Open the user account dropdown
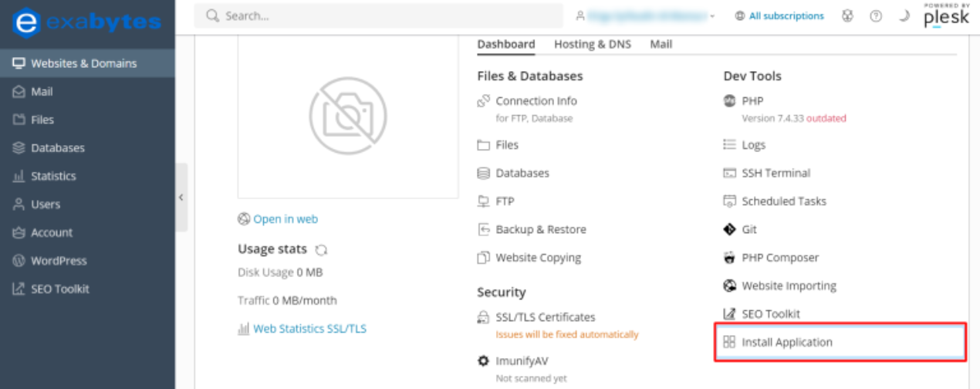980x389 pixels. 645,15
